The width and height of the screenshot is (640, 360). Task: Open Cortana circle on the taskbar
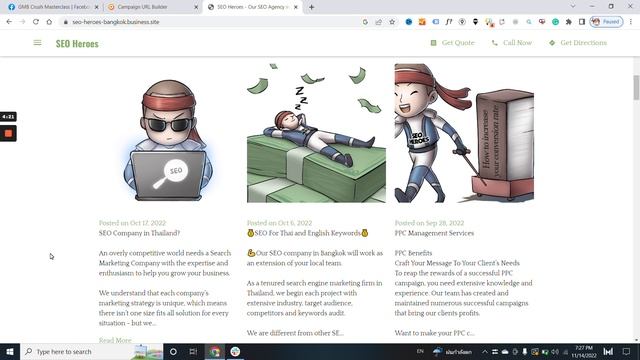(x=173, y=351)
